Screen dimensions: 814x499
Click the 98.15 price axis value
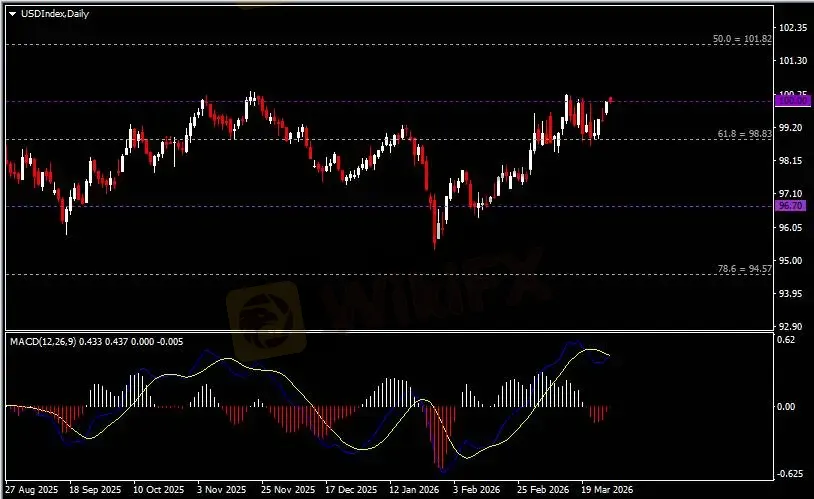click(x=790, y=160)
